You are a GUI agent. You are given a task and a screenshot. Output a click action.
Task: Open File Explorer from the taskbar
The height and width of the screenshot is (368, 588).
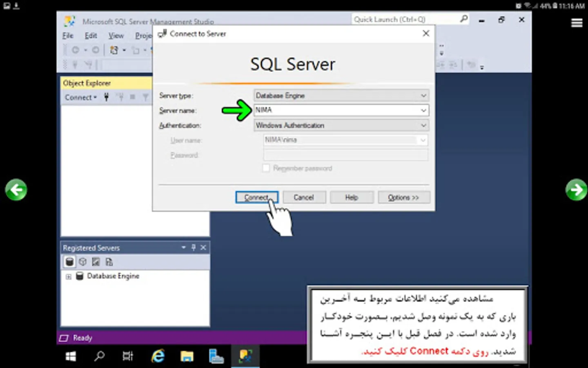[x=187, y=356]
